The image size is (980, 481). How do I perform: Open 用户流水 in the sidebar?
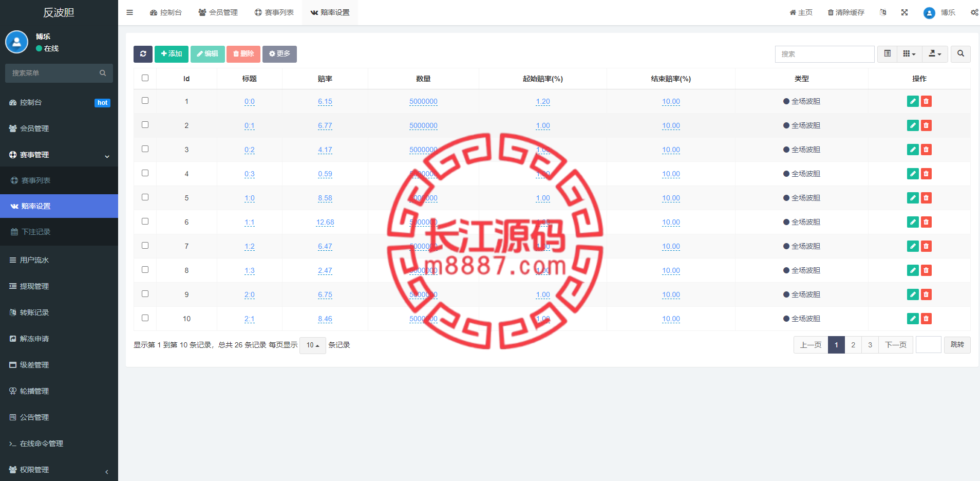point(59,260)
